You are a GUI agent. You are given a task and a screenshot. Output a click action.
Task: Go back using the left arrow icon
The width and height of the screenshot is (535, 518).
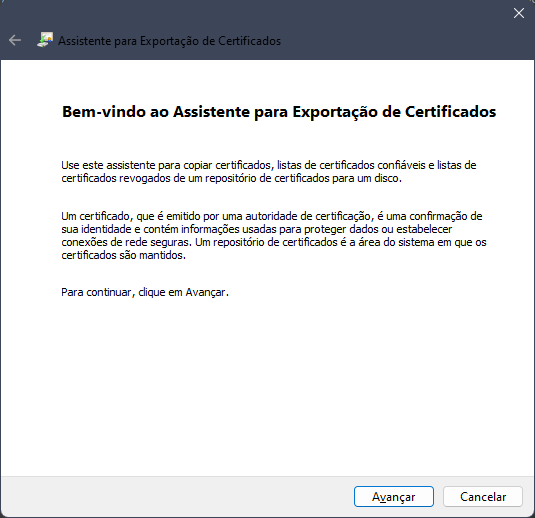coord(15,40)
